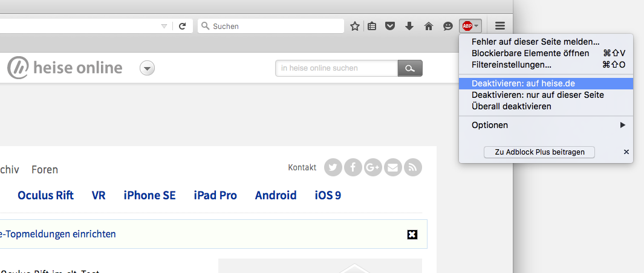Screen dimensions: 644x273
Task: Select Blockierbare Elemente öffnen
Action: pos(546,53)
